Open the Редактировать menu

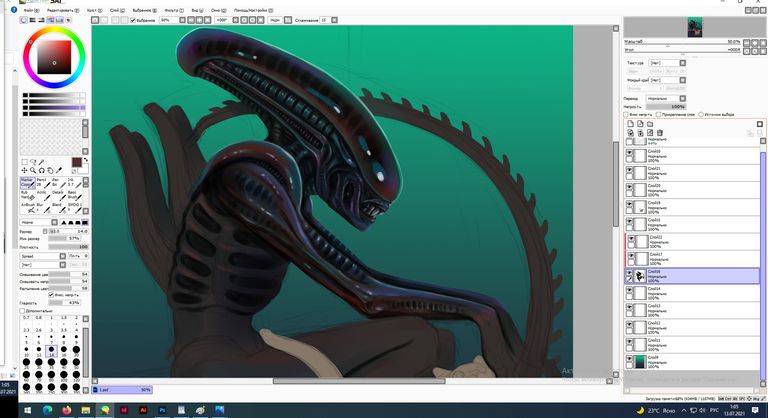point(63,10)
